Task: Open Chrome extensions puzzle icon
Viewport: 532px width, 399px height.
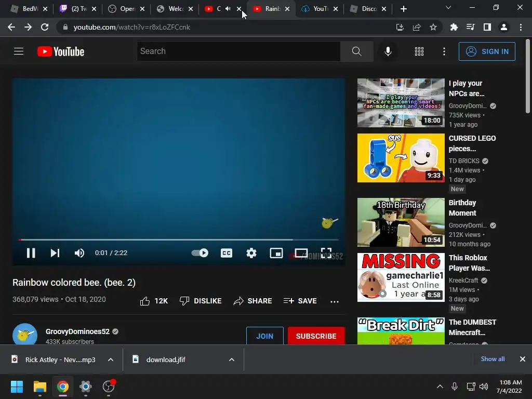Action: pyautogui.click(x=454, y=27)
